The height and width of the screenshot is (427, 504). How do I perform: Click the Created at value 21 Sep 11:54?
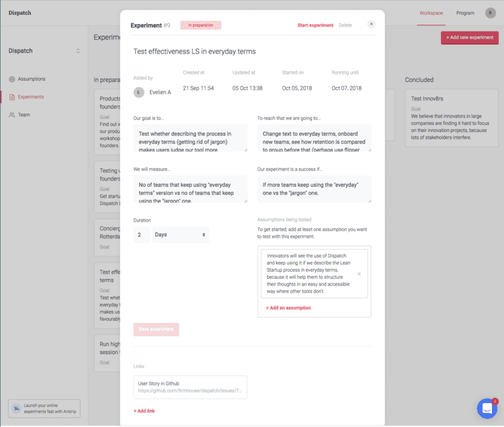(x=198, y=88)
